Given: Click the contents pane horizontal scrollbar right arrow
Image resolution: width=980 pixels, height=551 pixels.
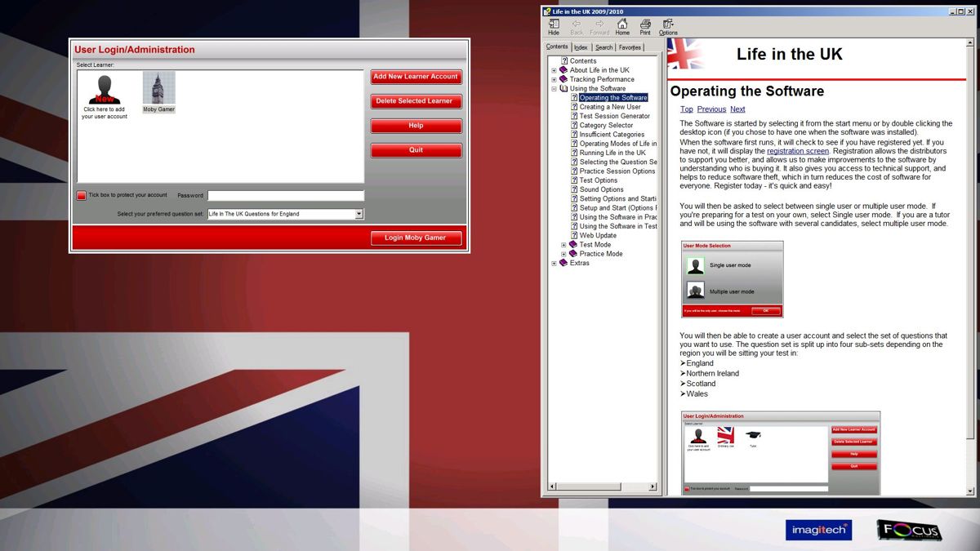Looking at the screenshot, I should tap(653, 487).
